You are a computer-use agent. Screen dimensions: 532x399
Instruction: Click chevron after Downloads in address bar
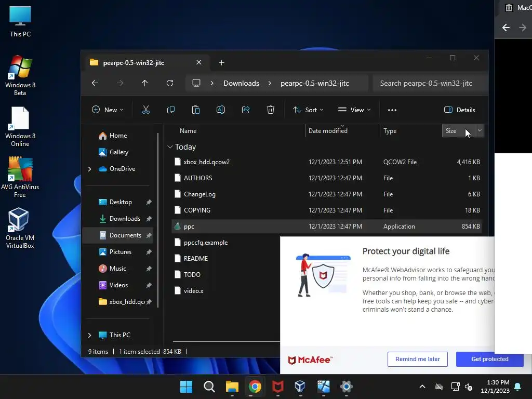(x=270, y=83)
